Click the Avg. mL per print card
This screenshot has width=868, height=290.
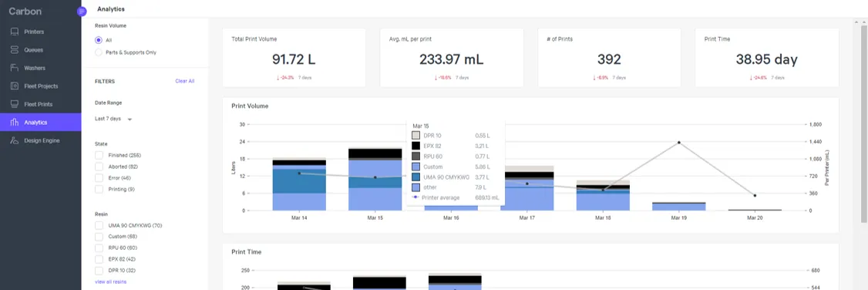(452, 58)
